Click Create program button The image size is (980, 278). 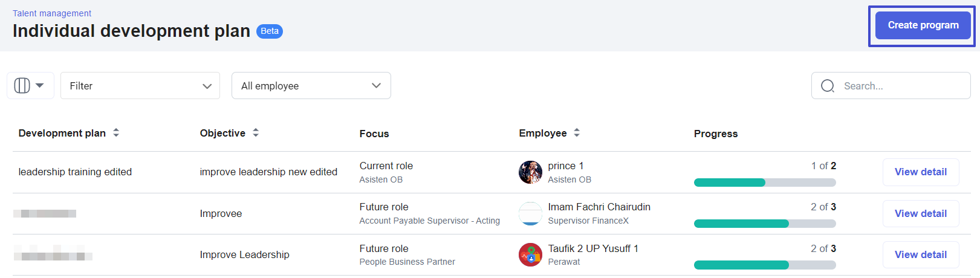click(923, 25)
